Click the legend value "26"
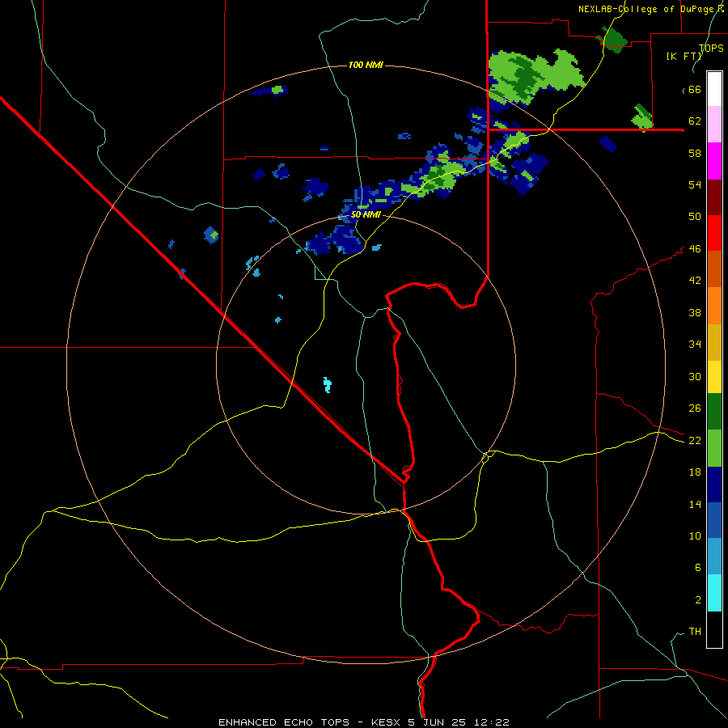 click(695, 408)
